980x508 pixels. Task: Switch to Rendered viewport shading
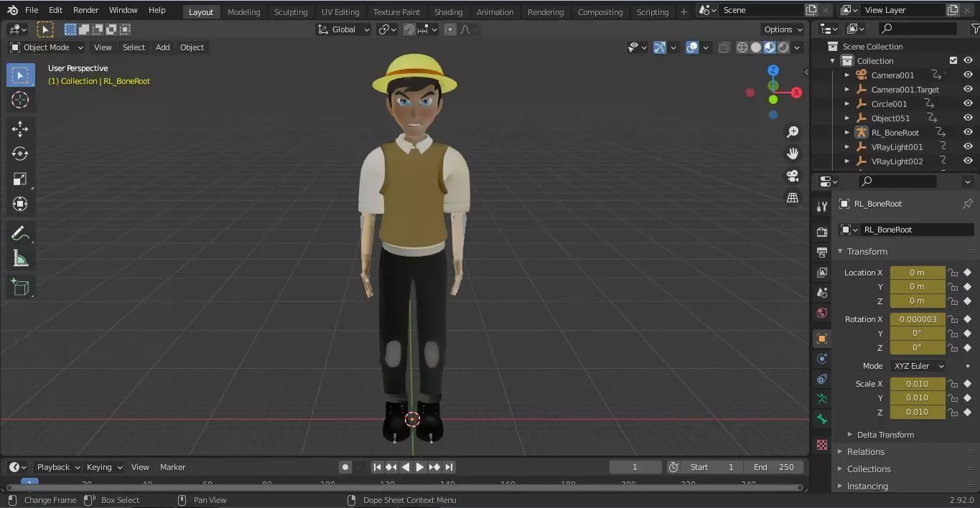[783, 47]
